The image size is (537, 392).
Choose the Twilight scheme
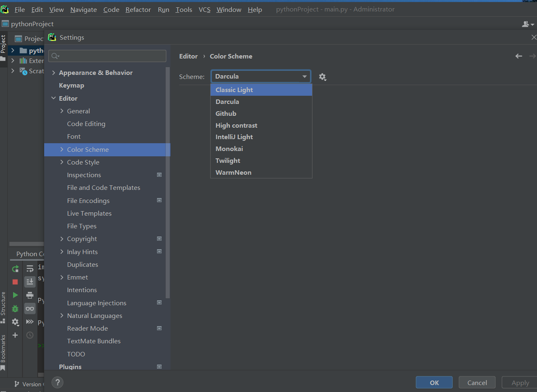(261, 161)
